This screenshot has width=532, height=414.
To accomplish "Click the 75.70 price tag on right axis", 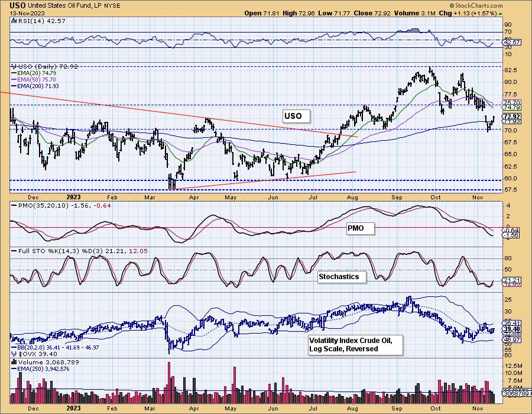I will point(512,102).
